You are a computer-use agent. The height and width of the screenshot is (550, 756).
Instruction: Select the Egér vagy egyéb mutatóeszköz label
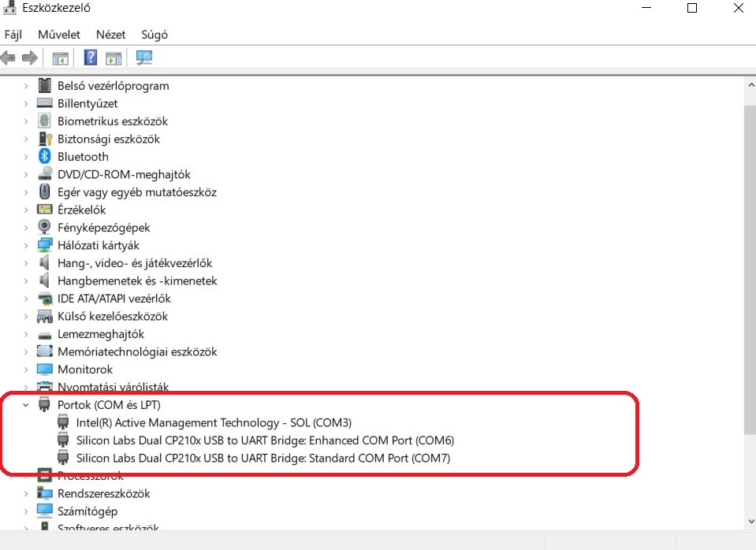[x=137, y=191]
